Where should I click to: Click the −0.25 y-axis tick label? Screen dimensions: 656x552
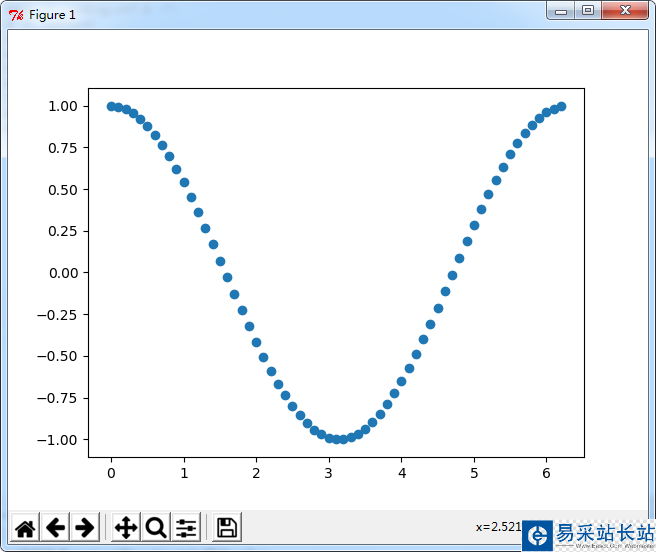click(x=57, y=315)
